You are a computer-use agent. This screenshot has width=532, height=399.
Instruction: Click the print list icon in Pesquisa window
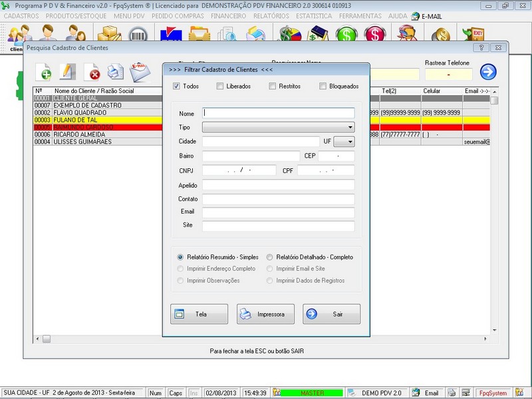(x=115, y=72)
